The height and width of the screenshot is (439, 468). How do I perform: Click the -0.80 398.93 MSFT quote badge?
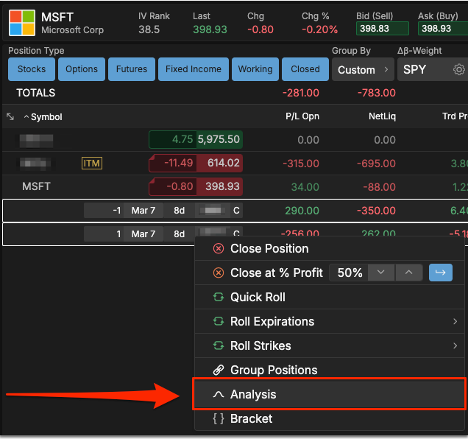coord(196,186)
